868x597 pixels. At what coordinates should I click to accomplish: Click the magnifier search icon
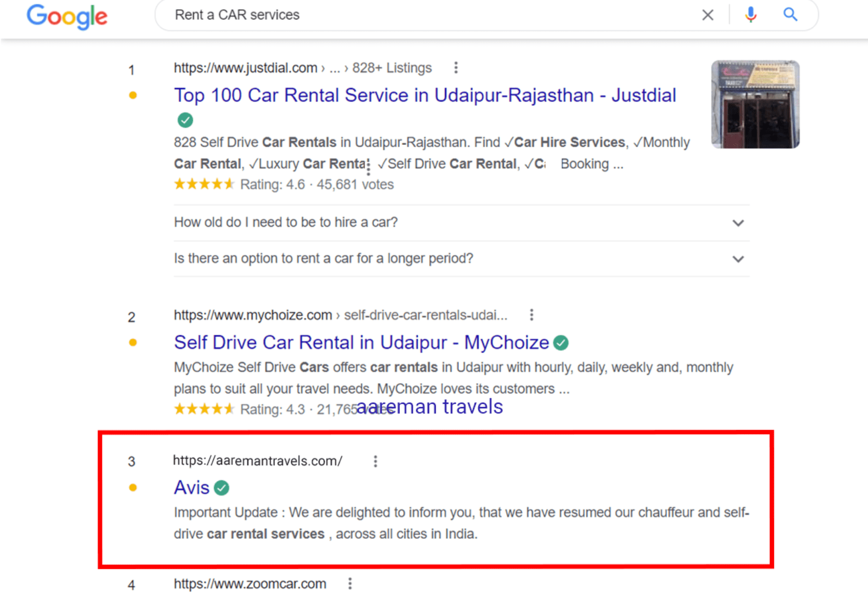pyautogui.click(x=790, y=15)
